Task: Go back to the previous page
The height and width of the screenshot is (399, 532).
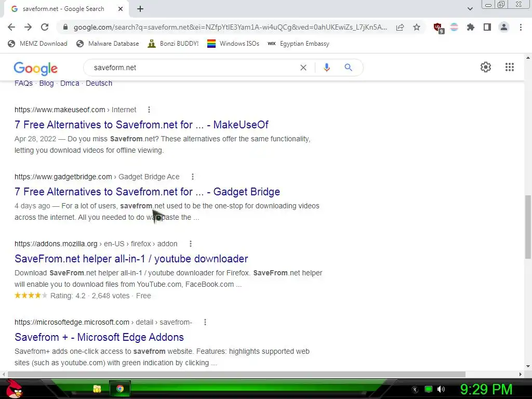Action: point(11,27)
